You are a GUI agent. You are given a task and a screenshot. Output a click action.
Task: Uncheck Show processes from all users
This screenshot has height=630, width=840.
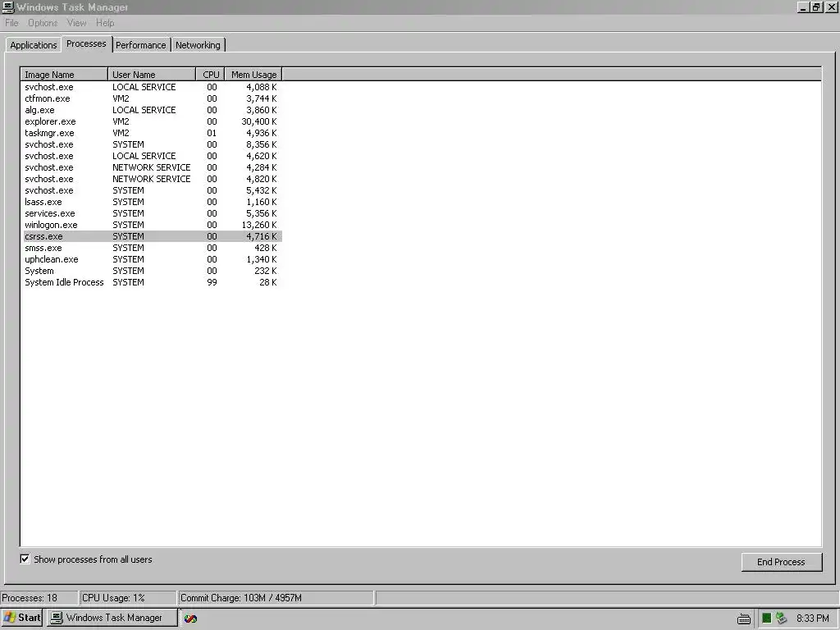tap(25, 559)
